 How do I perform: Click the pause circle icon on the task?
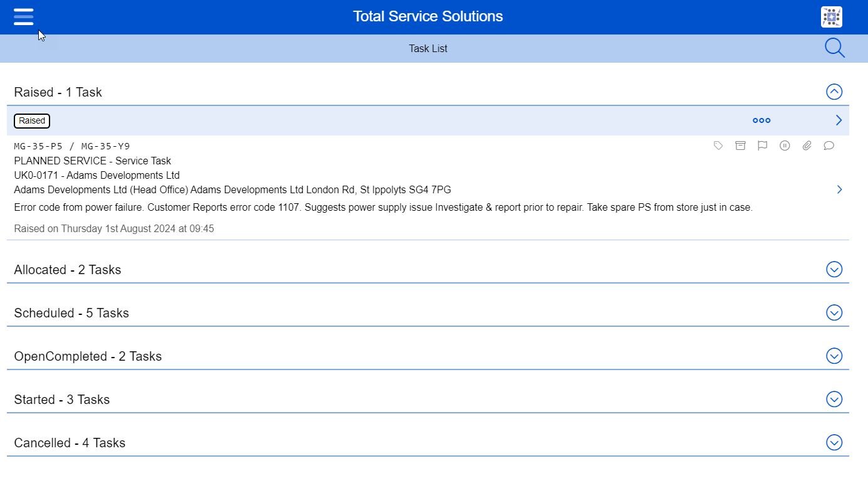pos(785,146)
